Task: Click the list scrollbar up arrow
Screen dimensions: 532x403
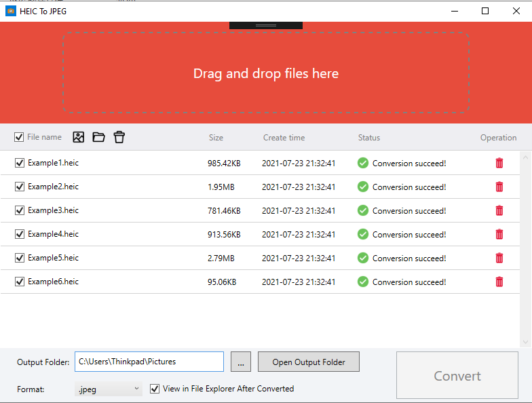Action: click(525, 157)
